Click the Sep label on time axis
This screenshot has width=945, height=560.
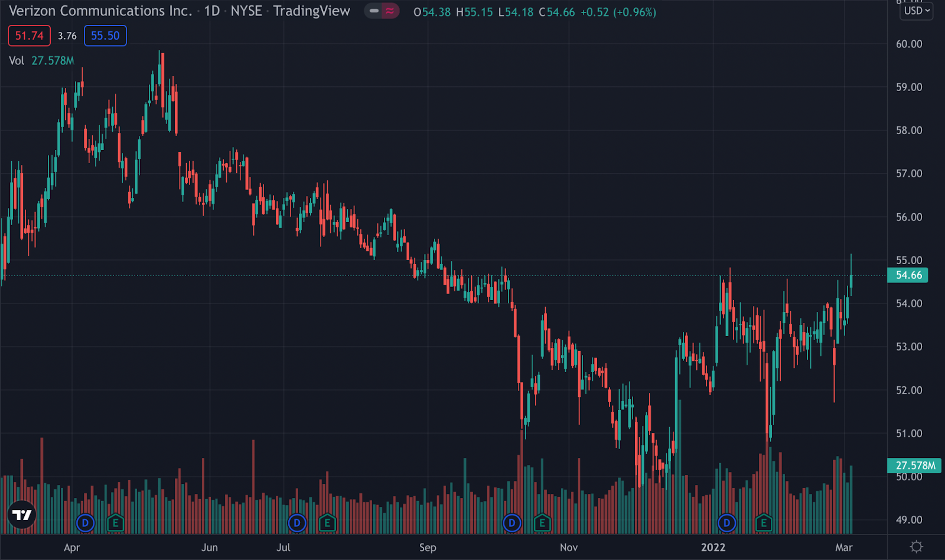click(428, 548)
